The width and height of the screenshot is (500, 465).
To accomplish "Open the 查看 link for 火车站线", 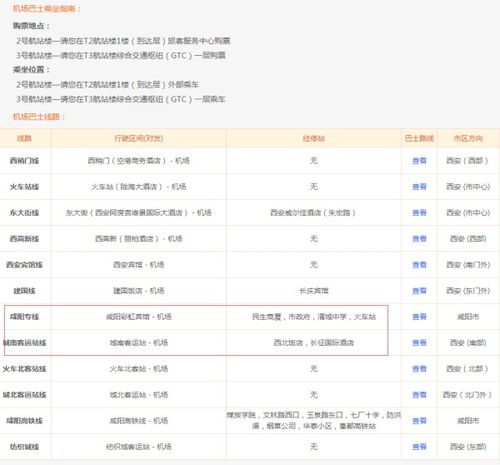I will coord(419,187).
